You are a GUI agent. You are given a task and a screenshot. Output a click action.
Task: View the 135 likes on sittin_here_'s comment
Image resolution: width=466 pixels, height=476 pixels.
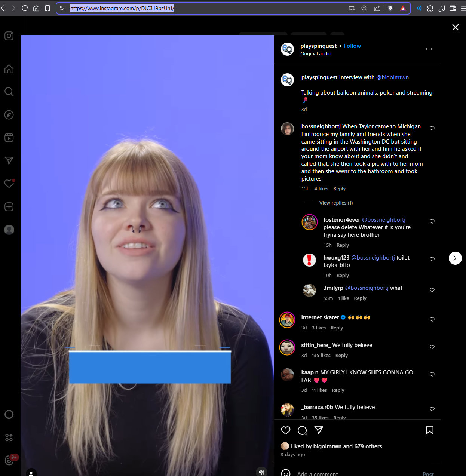321,356
